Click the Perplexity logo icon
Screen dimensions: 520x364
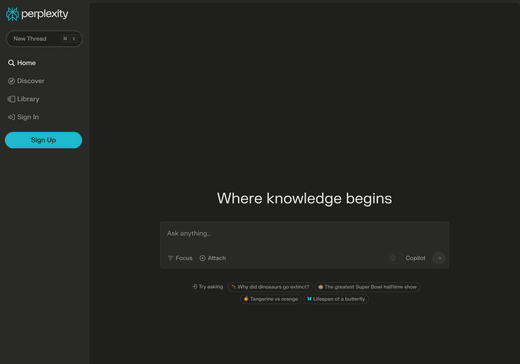pos(12,14)
